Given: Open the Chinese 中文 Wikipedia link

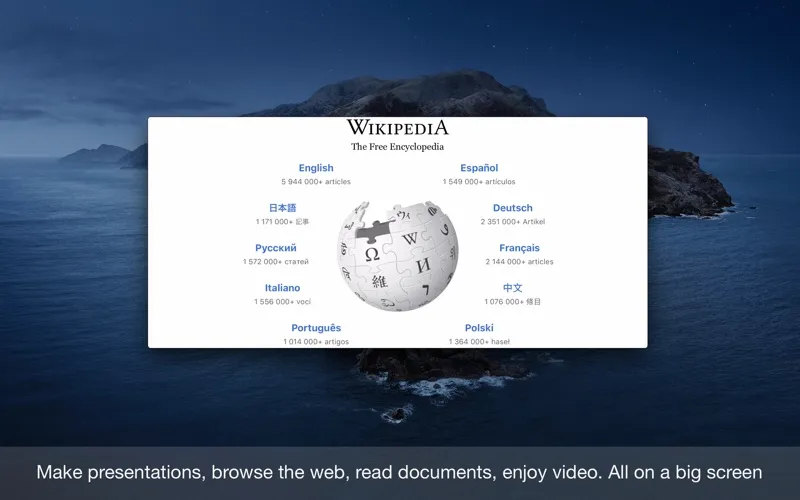Looking at the screenshot, I should point(513,288).
